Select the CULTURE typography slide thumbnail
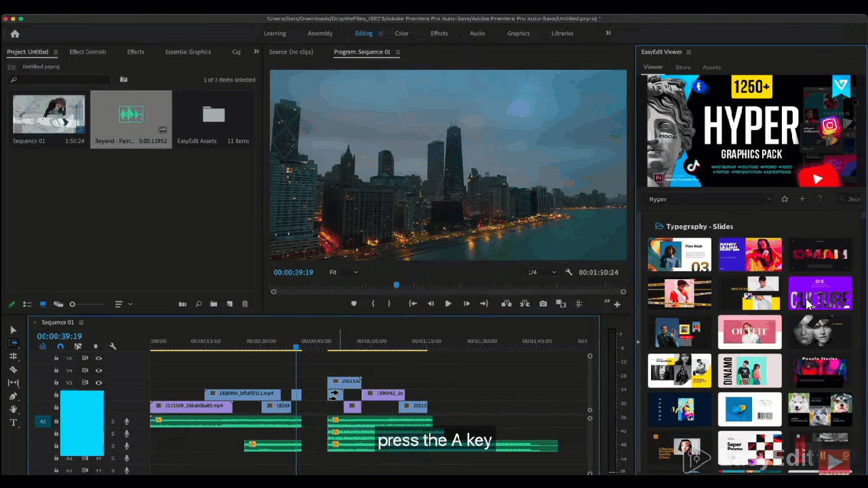The height and width of the screenshot is (488, 868). [820, 293]
